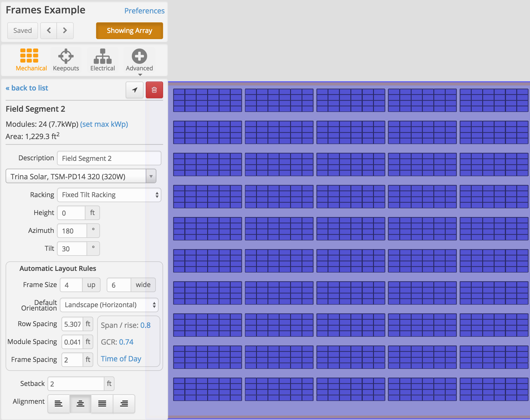This screenshot has height=420, width=530.
Task: Edit Frame Size wide value
Action: tap(119, 285)
